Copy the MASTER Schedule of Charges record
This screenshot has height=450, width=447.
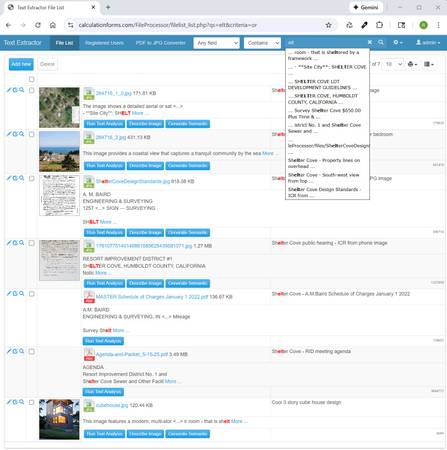pos(15,294)
